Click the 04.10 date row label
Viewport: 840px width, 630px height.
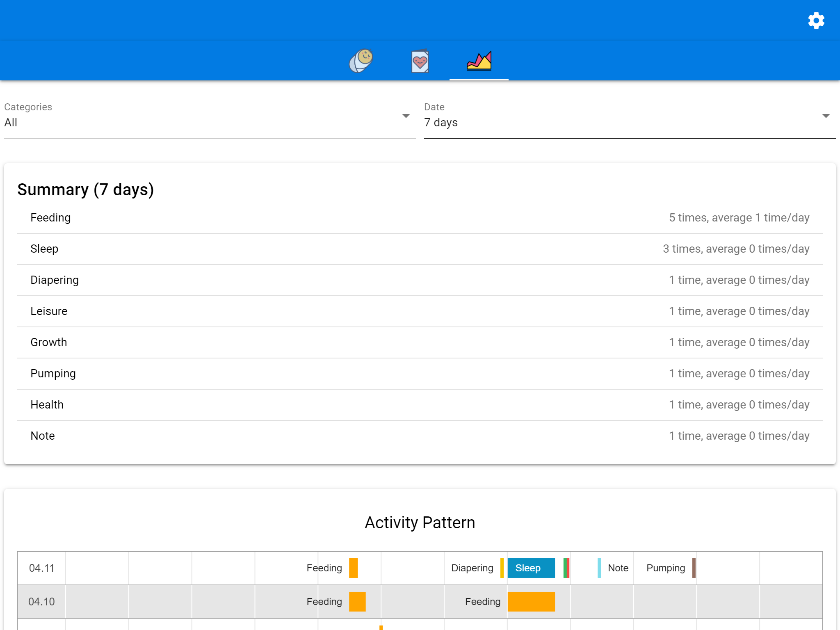click(41, 602)
